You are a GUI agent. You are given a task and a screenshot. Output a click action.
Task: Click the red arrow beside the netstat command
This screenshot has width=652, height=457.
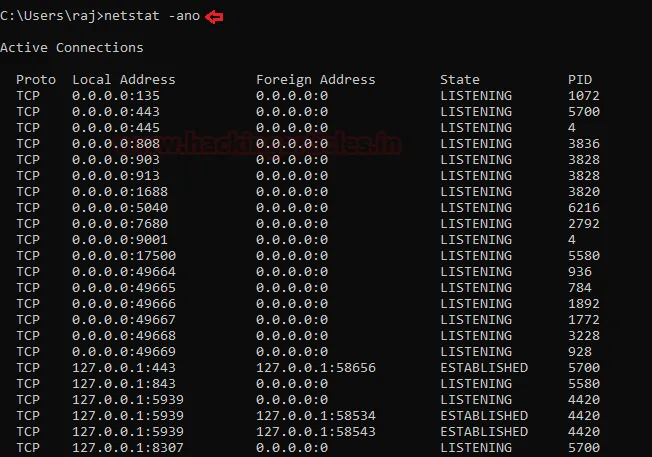tap(213, 16)
